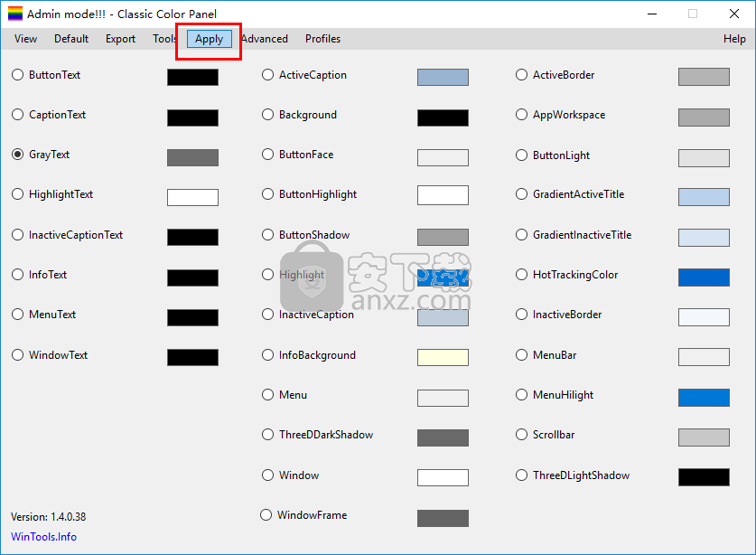Open the View menu
The height and width of the screenshot is (555, 756).
coord(25,39)
